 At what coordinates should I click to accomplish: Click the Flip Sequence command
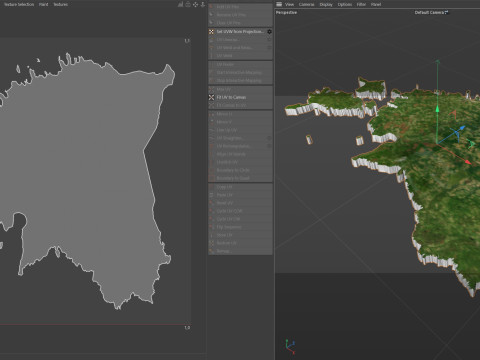240,227
